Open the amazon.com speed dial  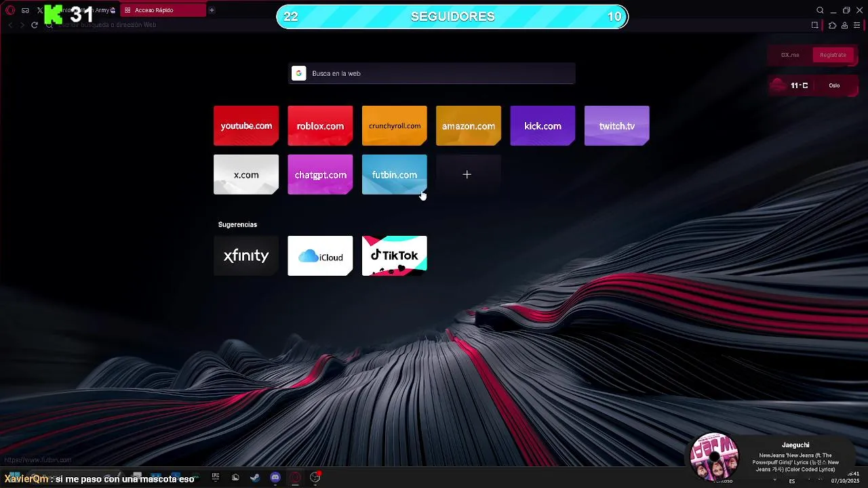(x=469, y=125)
